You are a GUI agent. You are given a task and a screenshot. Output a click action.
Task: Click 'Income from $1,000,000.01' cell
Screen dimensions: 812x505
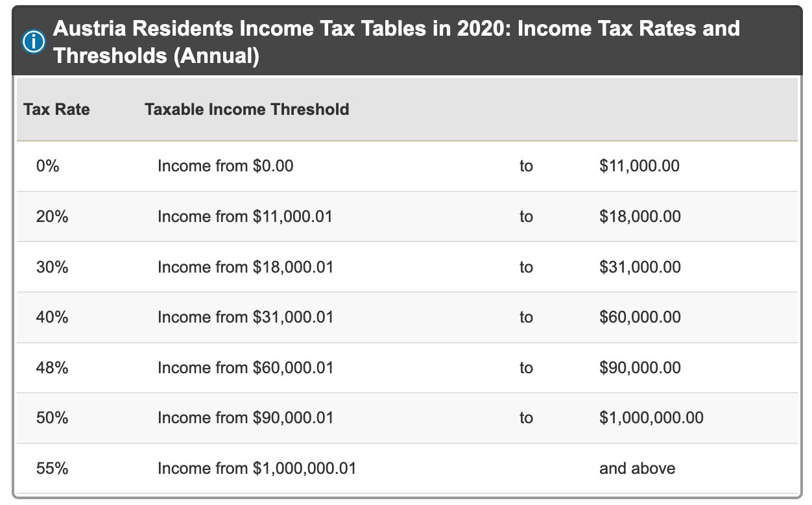[x=257, y=468]
